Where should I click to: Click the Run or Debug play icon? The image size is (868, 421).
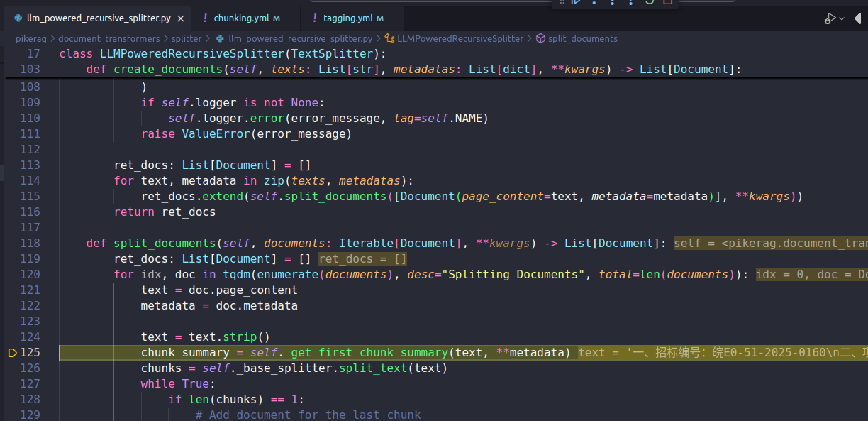pos(830,18)
